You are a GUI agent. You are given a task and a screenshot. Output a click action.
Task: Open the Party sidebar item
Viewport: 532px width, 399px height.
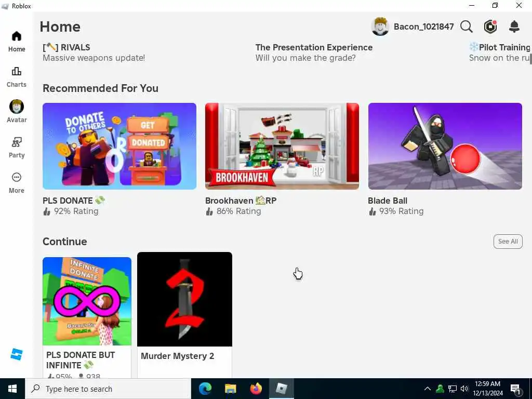tap(16, 148)
